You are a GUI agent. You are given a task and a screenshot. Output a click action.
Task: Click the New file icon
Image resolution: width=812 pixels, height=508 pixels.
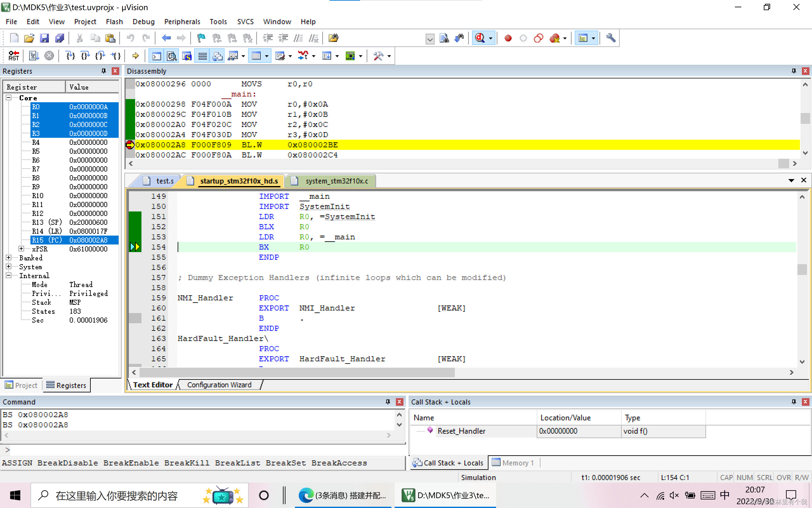pyautogui.click(x=14, y=38)
